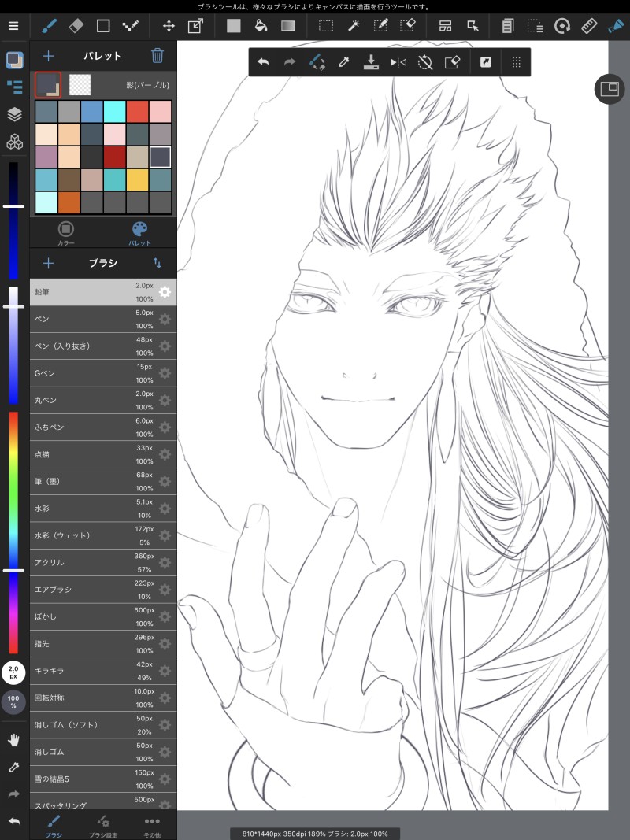
Task: Select the foreground color box
Action: point(48,85)
